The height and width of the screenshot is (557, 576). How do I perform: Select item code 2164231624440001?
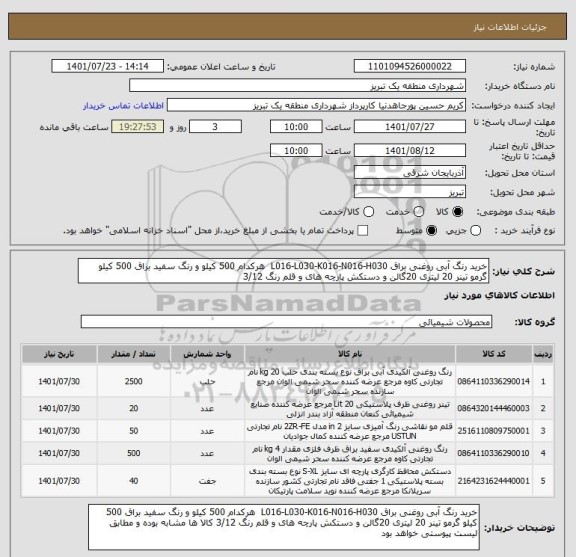494,481
